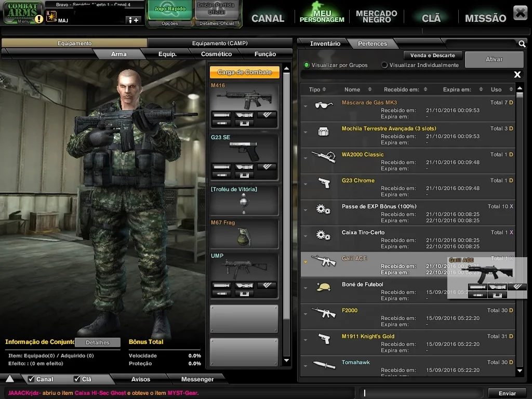Click the Passe de EXP Bônus gears icon

(x=323, y=209)
